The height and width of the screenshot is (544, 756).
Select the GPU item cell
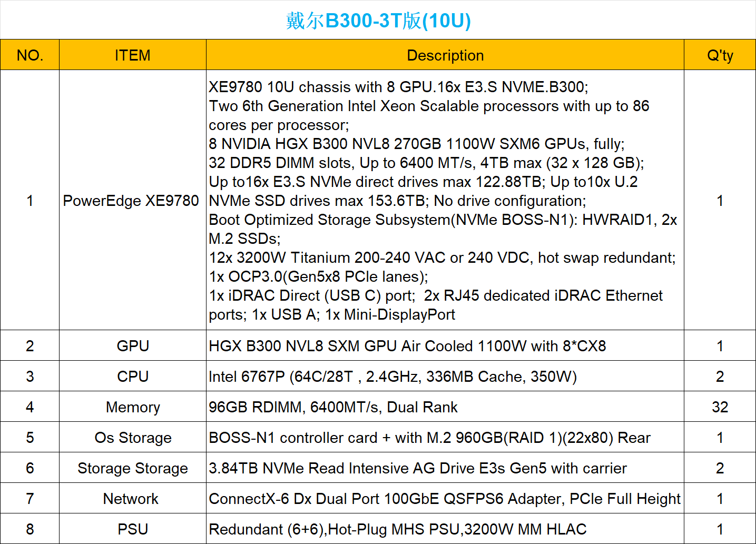133,345
